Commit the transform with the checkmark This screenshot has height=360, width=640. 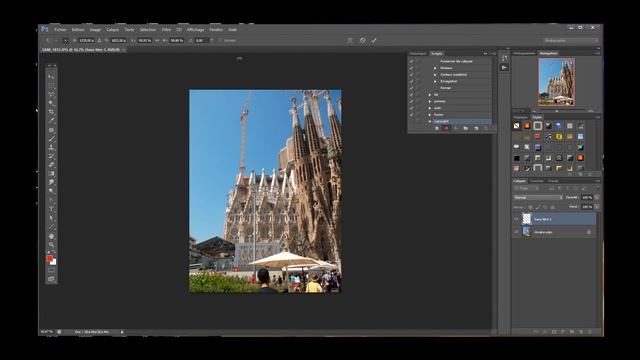374,40
